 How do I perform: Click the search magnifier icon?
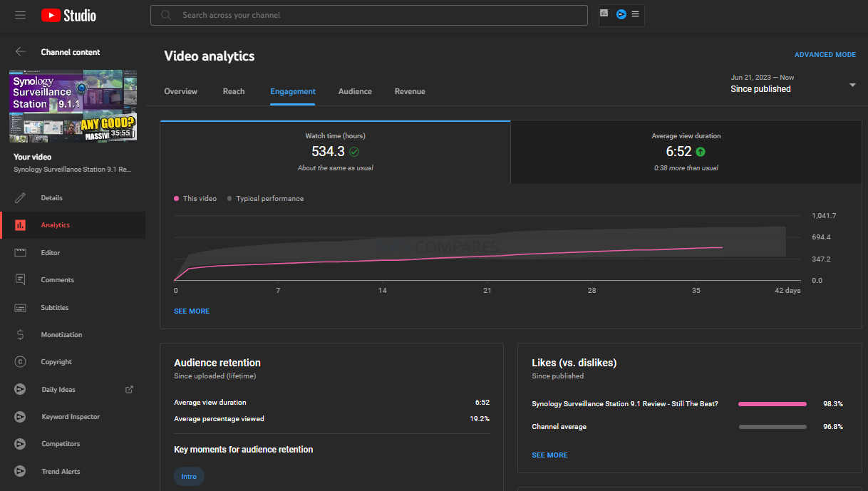tap(166, 15)
